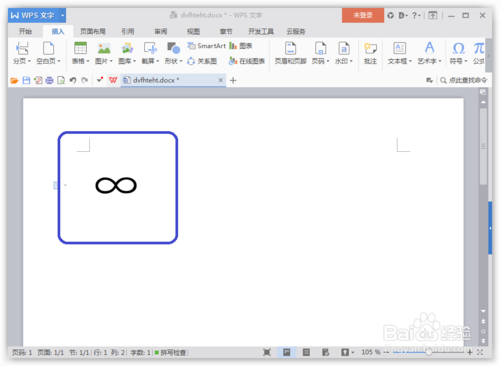Switch to full screen view icon

point(267,352)
